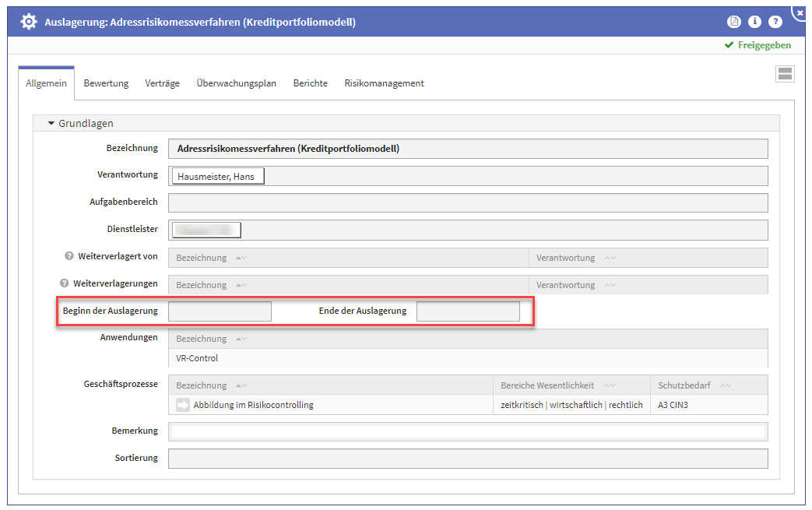
Task: Close the dialog with the X button
Action: click(x=801, y=12)
